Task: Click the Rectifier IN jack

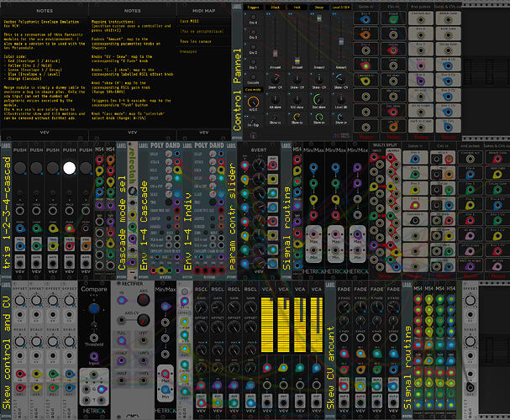Action: tap(122, 300)
